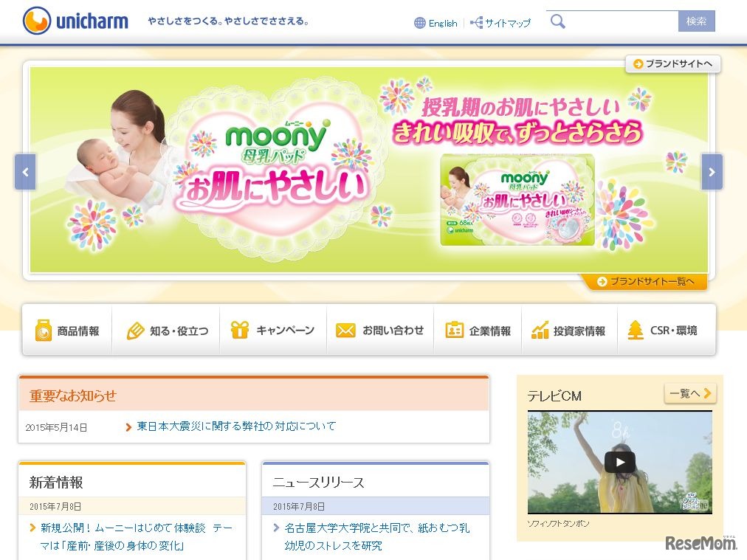Image resolution: width=747 pixels, height=560 pixels.
Task: Click the chart icon for 投資家情報
Action: click(x=540, y=330)
